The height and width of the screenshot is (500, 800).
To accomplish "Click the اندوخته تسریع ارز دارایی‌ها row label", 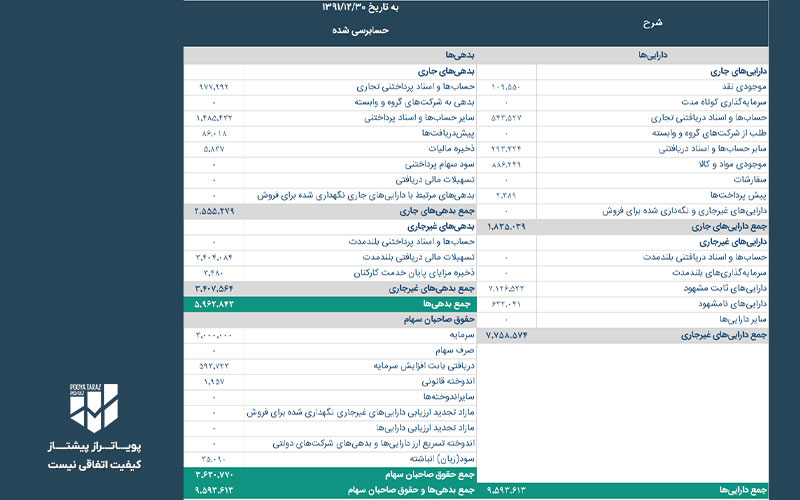I will (373, 443).
